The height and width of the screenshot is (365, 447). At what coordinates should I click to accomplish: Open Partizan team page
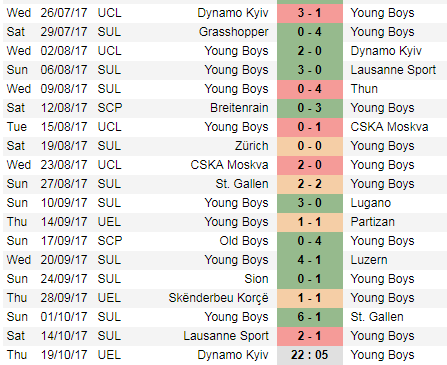pos(372,222)
